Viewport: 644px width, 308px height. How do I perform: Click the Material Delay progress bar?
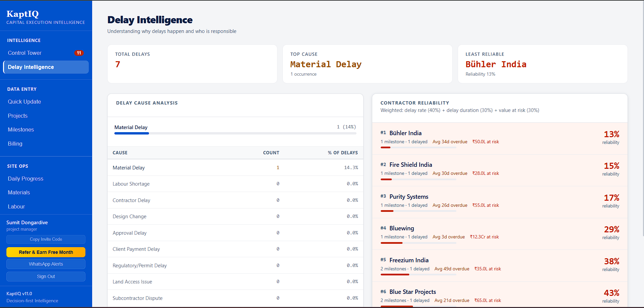point(235,133)
